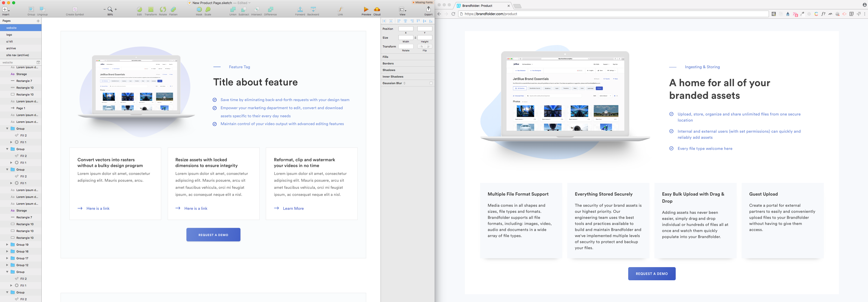
Task: Select the Page 1 layer
Action: click(21, 108)
